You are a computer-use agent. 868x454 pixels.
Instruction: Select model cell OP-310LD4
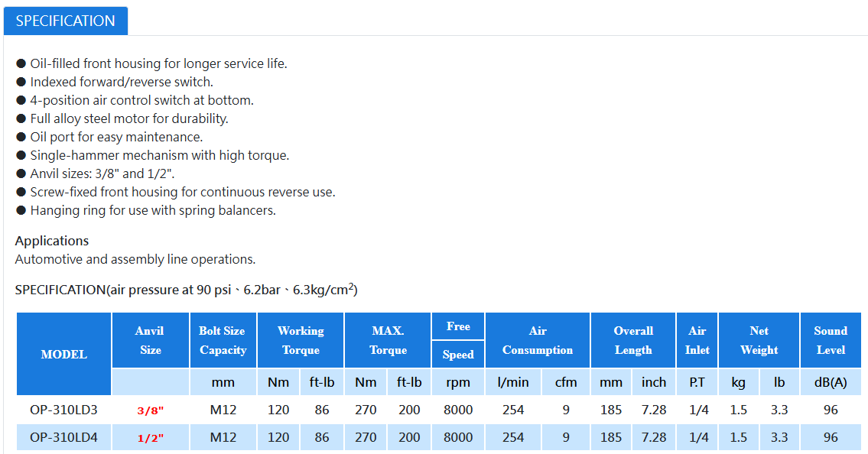coord(63,437)
